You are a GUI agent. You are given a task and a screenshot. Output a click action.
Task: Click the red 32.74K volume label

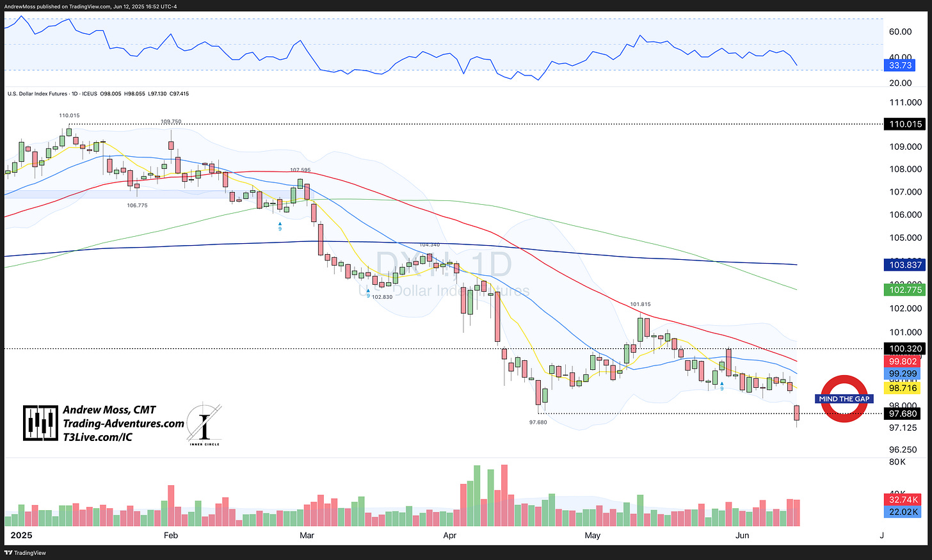click(x=903, y=500)
